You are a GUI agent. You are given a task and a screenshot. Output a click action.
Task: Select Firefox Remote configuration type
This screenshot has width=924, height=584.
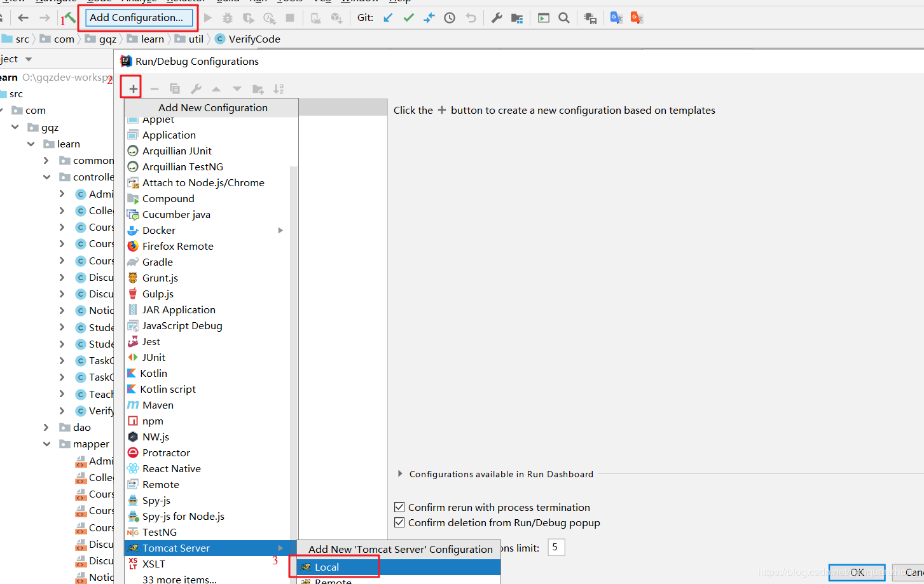click(207, 246)
